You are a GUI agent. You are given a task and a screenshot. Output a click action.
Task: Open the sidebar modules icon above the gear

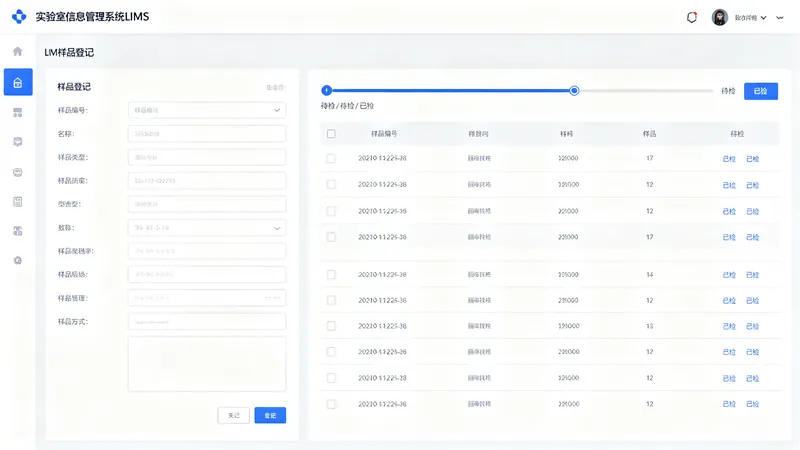pos(18,231)
